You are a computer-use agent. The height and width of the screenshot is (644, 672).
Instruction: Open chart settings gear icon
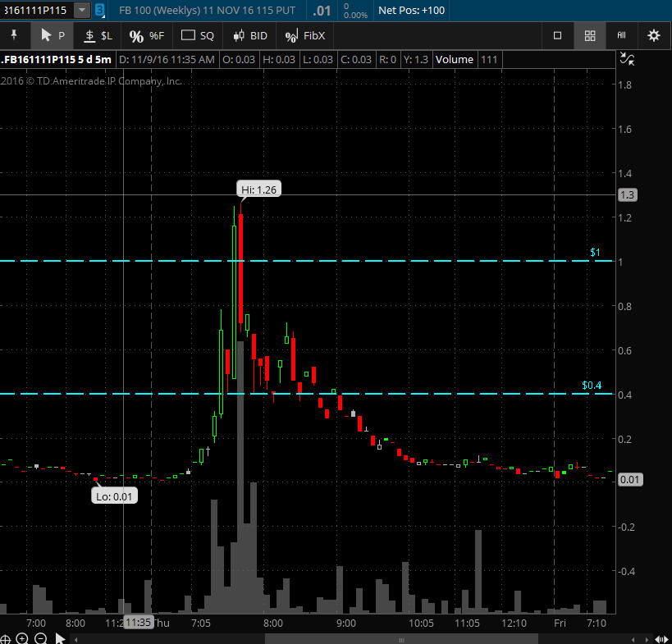653,35
